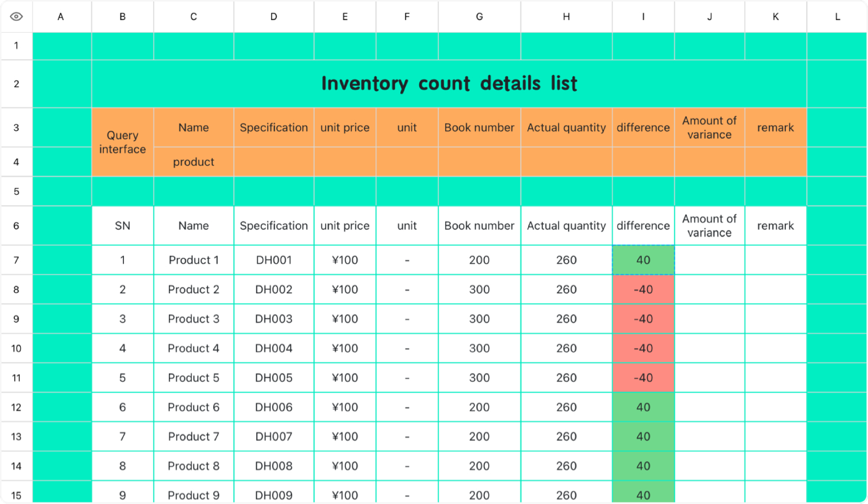The height and width of the screenshot is (504, 868).
Task: Select row 5 header
Action: click(16, 191)
